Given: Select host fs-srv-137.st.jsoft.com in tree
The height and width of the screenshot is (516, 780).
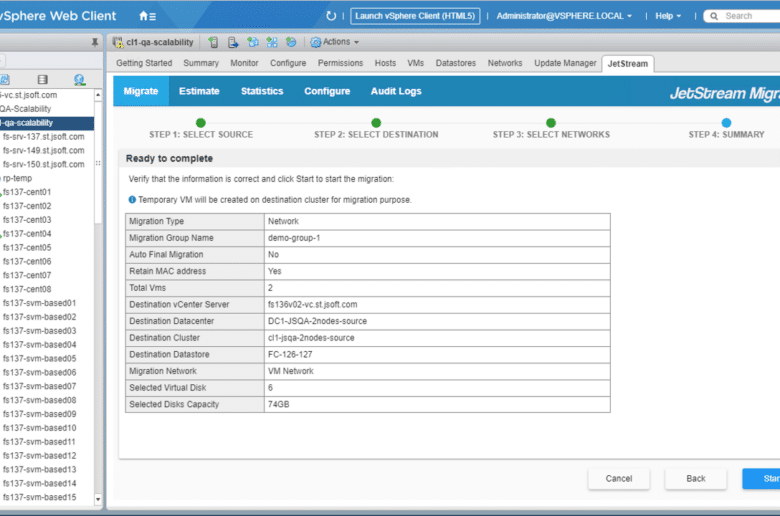Looking at the screenshot, I should 43,136.
